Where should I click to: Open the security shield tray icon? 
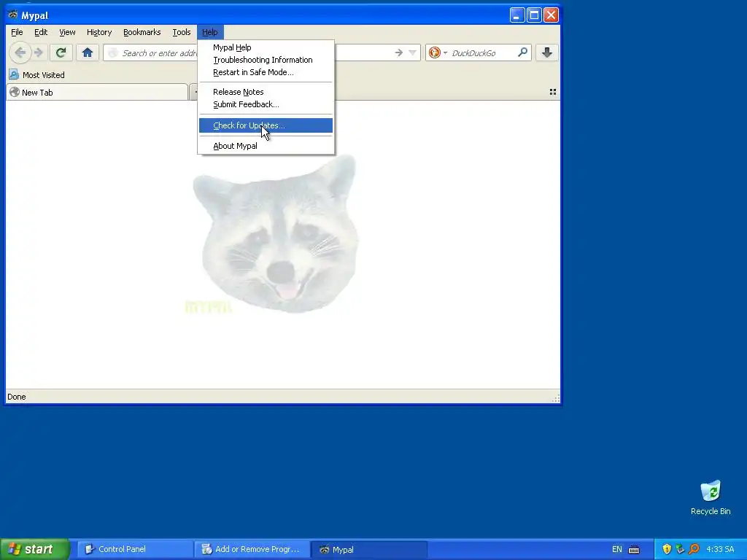667,549
